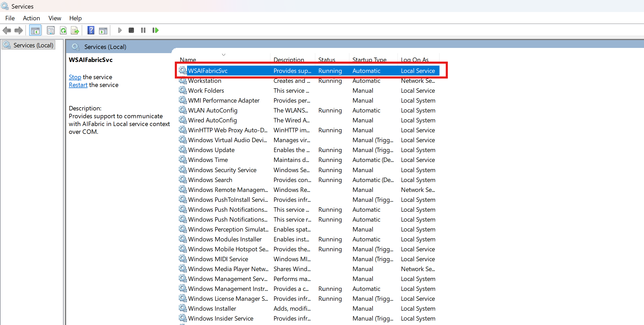Image resolution: width=644 pixels, height=325 pixels.
Task: Select the Windows Mobile Hotspot Se... service
Action: [x=228, y=249]
